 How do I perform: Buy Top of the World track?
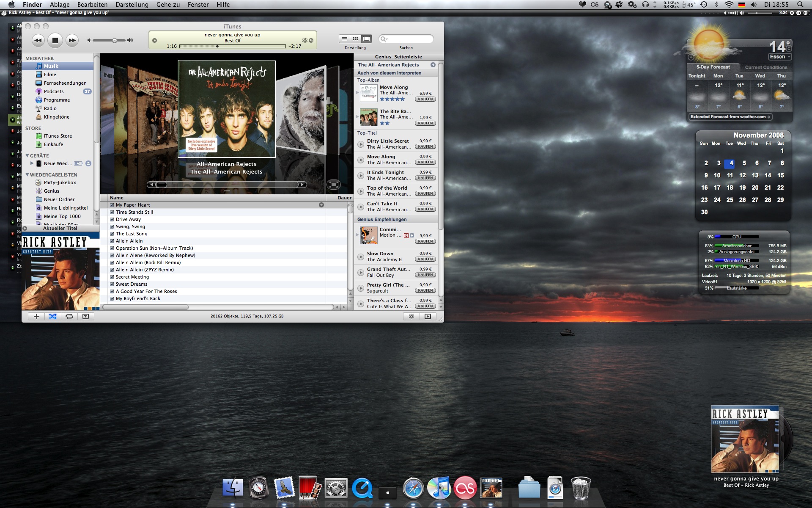point(425,193)
